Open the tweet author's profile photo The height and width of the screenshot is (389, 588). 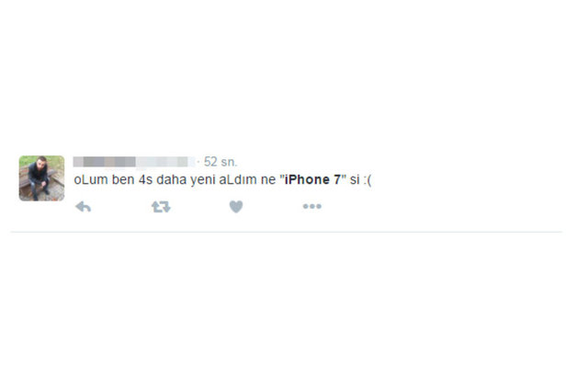[x=41, y=178]
